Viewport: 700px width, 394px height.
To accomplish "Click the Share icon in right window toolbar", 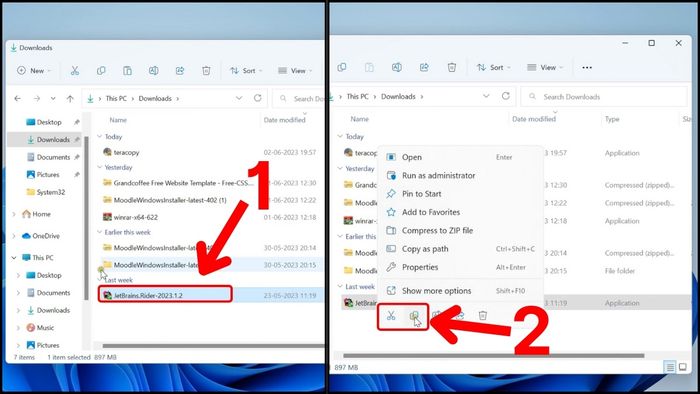I will 424,67.
